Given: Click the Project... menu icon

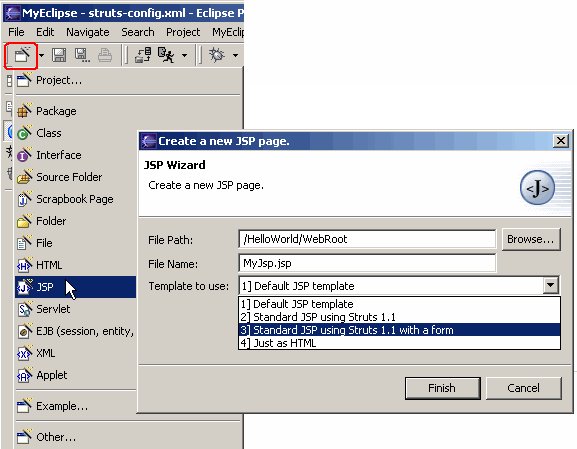Looking at the screenshot, I should (x=24, y=80).
